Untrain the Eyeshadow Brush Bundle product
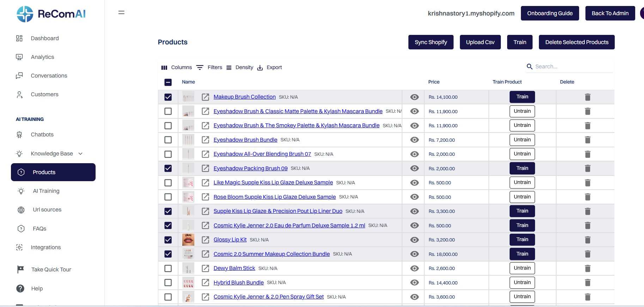The width and height of the screenshot is (644, 307). 522,140
